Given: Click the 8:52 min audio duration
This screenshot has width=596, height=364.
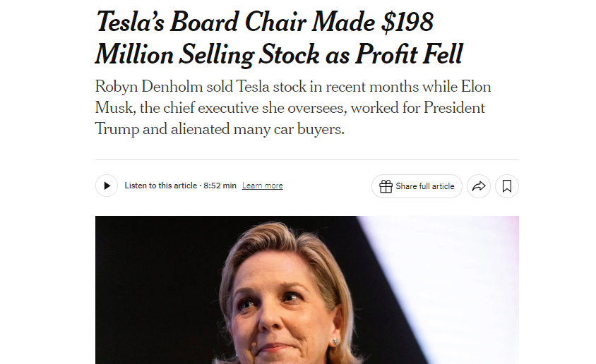Looking at the screenshot, I should pos(220,186).
